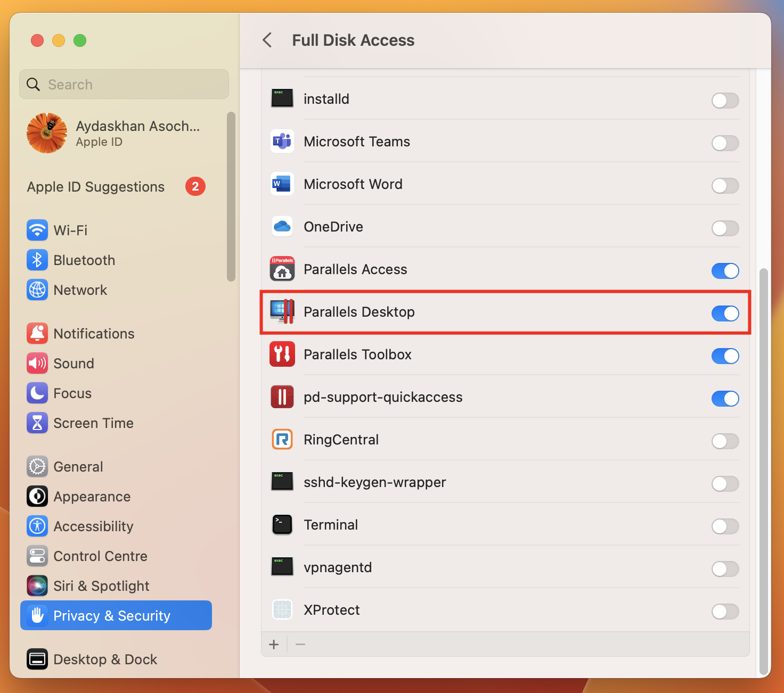Click the pd-support-quickaccess icon

[x=282, y=397]
